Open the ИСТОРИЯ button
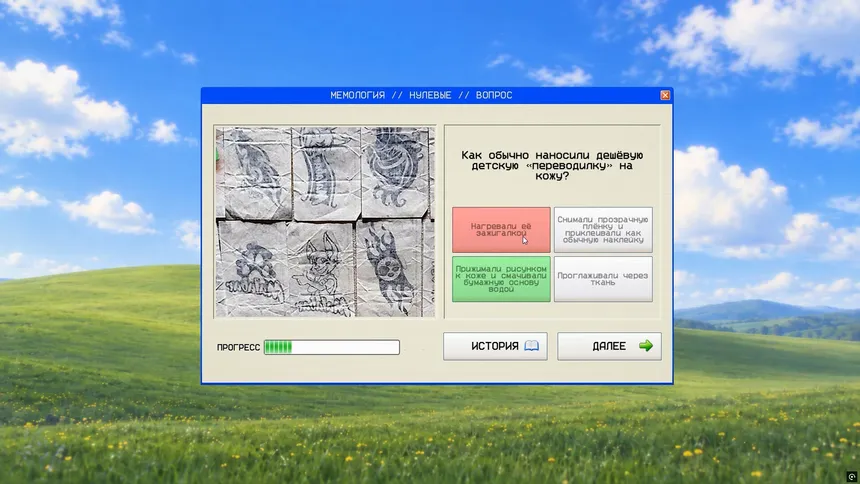This screenshot has width=860, height=484. tap(495, 346)
